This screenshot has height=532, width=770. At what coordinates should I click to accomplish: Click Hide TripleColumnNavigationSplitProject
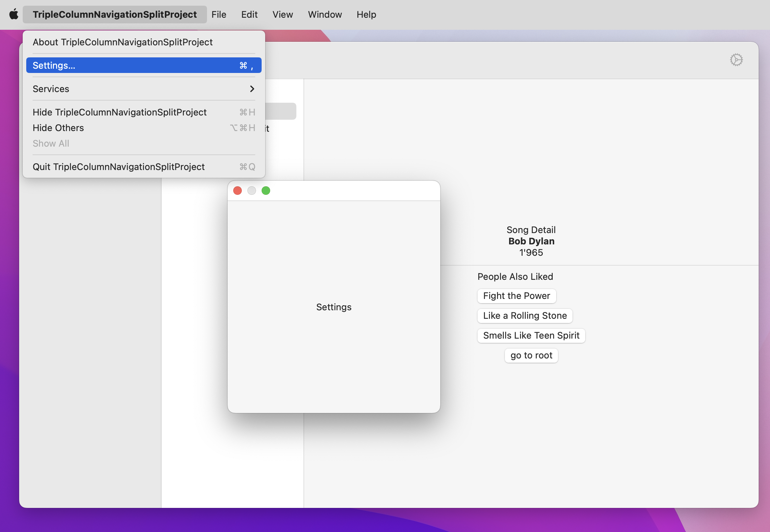[120, 112]
